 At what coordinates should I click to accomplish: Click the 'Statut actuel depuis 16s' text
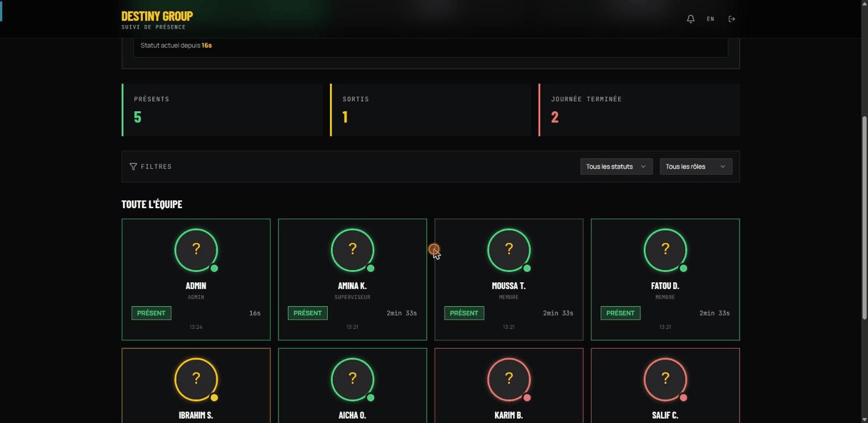(x=176, y=45)
